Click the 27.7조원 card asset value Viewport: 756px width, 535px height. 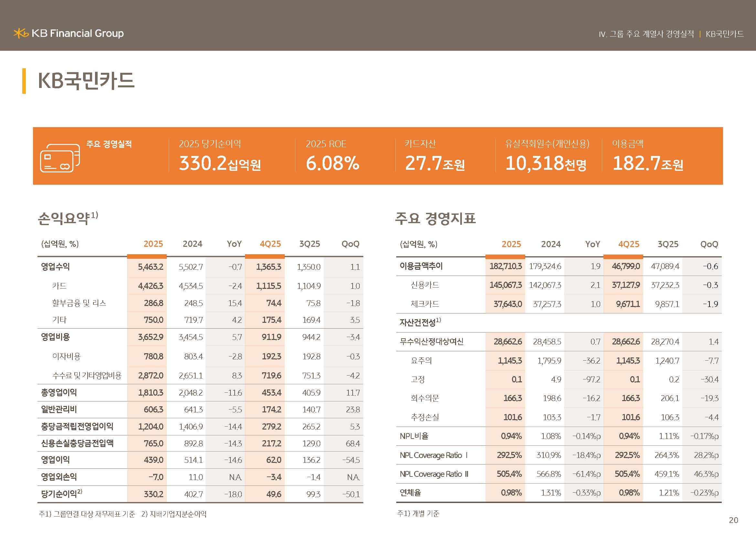435,163
